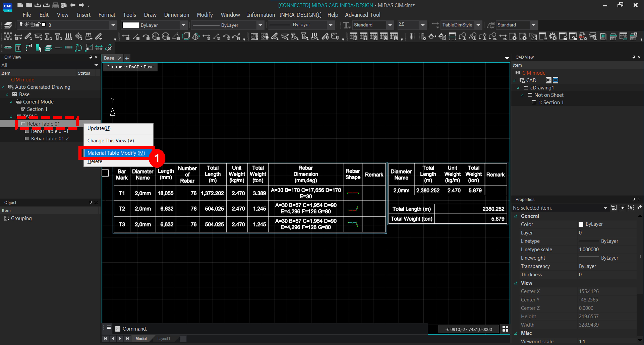Viewport: 644px width, 345px height.
Task: Toggle the pin on the Properties panel
Action: [634, 199]
